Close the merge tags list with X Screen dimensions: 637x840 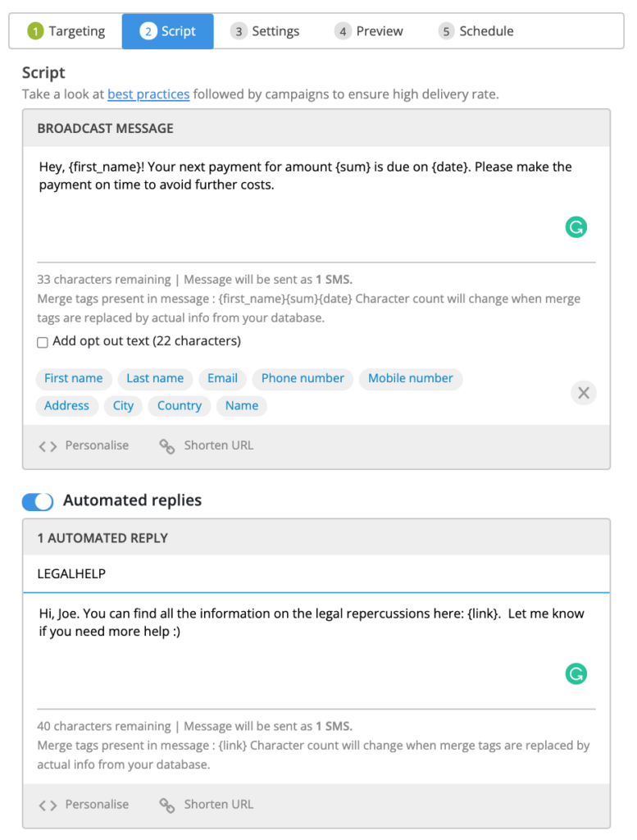pyautogui.click(x=584, y=393)
